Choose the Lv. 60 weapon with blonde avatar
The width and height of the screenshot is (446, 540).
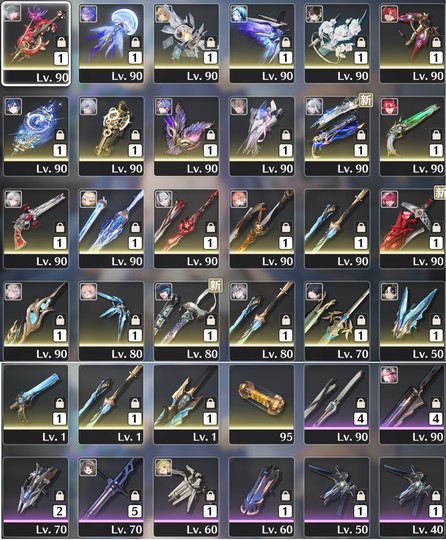(186, 497)
